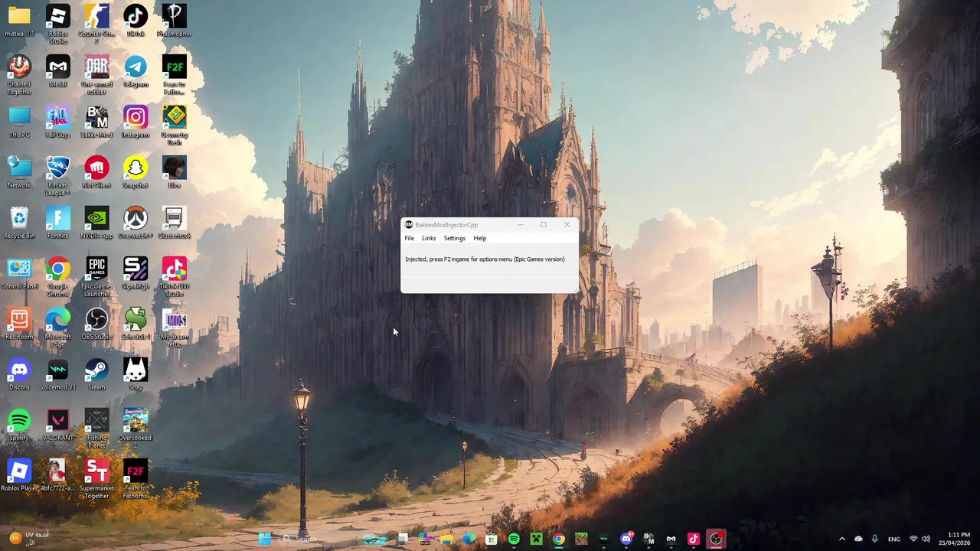
Task: Select the Medal desktop icon
Action: [58, 71]
